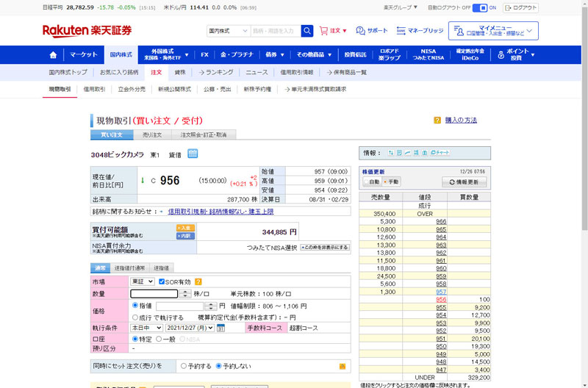Click the 購入の方法 link
The image size is (588, 388).
(x=461, y=120)
